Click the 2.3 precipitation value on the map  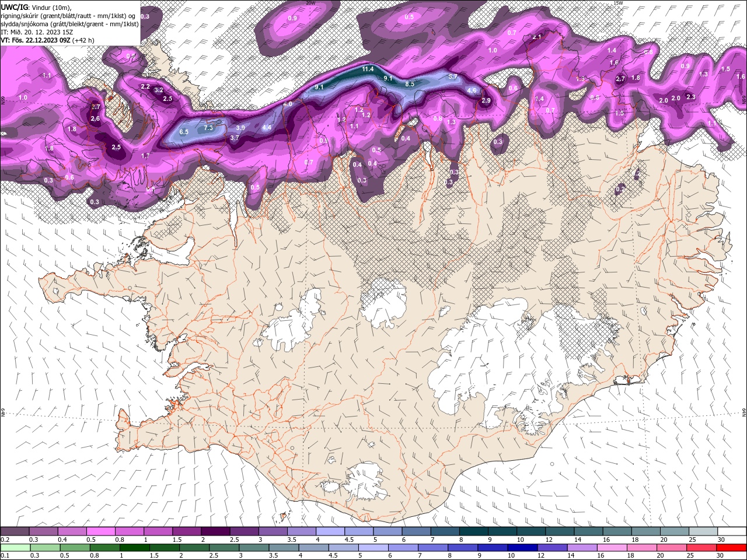(x=691, y=97)
